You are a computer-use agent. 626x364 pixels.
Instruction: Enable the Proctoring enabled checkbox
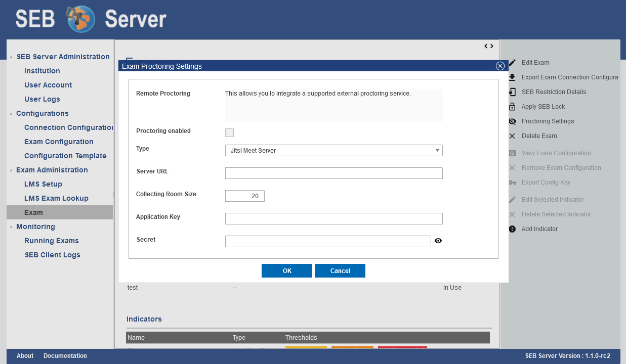coord(229,132)
